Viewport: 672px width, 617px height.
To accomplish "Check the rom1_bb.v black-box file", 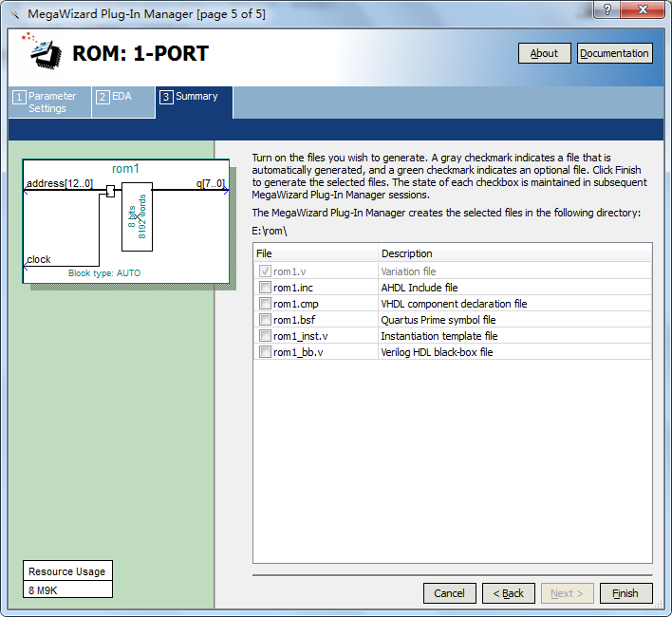I will [265, 352].
